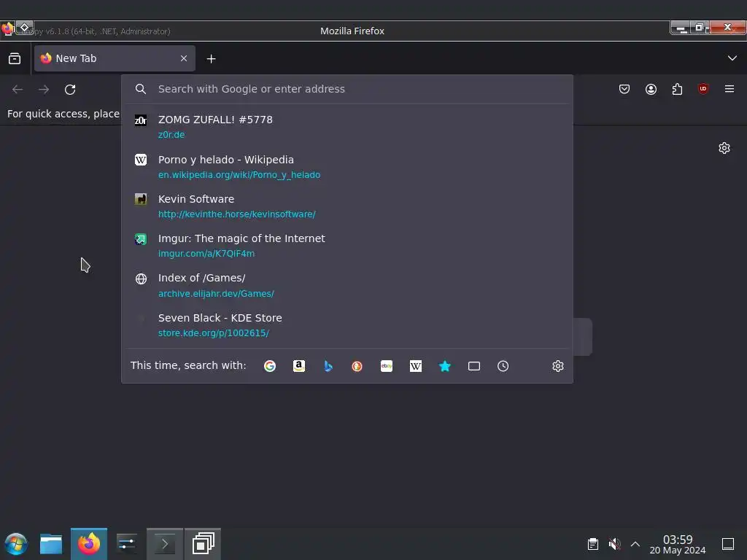Open system settings sliders taskbar icon
The height and width of the screenshot is (560, 747).
(126, 544)
